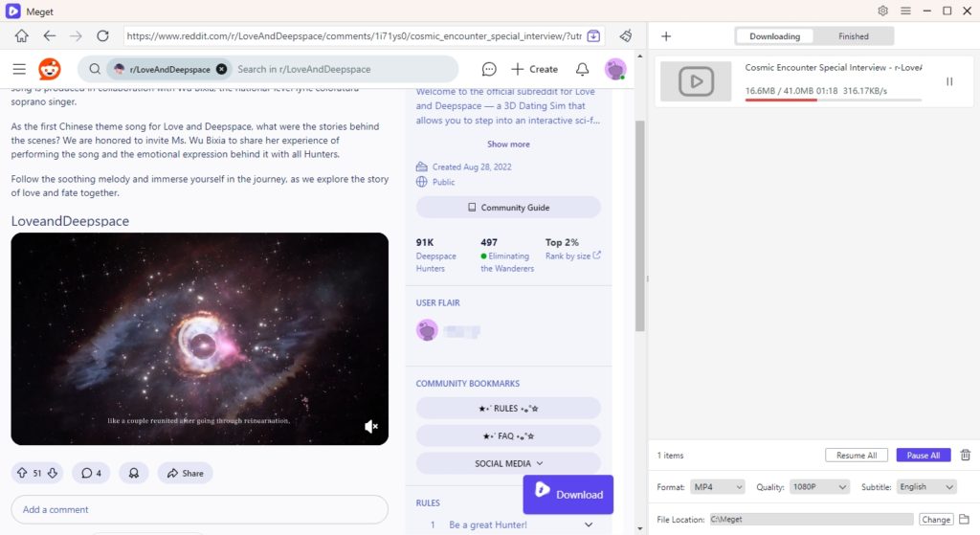Open the download folder icon

[965, 519]
